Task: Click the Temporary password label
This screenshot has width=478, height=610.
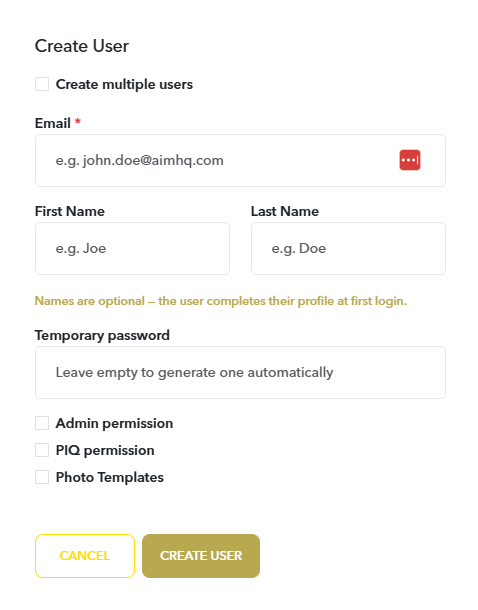Action: [102, 335]
